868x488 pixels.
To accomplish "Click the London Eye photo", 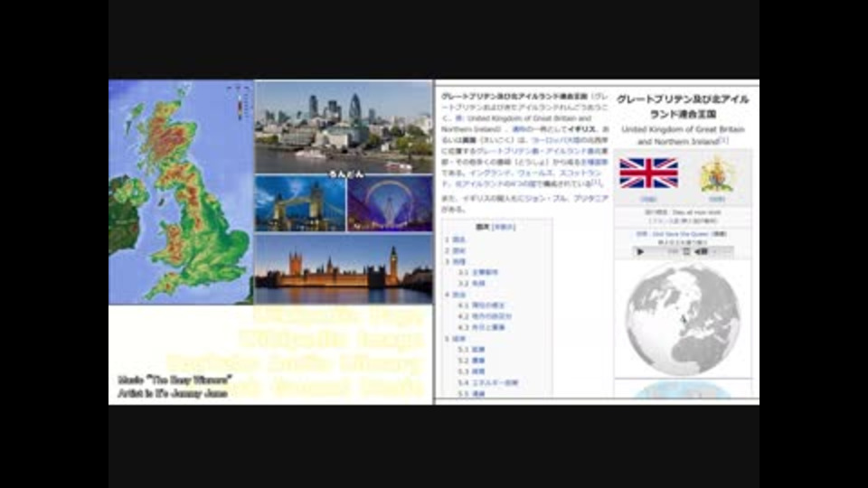I will tap(390, 203).
